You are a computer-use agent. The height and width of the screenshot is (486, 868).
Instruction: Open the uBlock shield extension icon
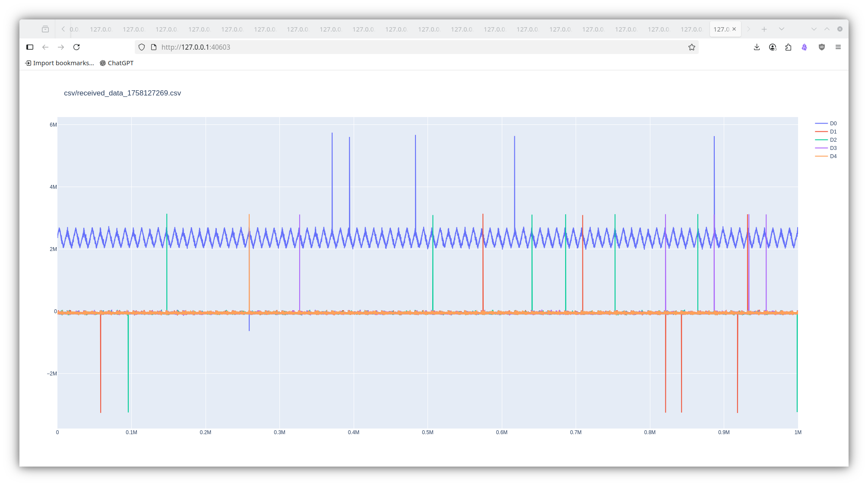[x=822, y=47]
